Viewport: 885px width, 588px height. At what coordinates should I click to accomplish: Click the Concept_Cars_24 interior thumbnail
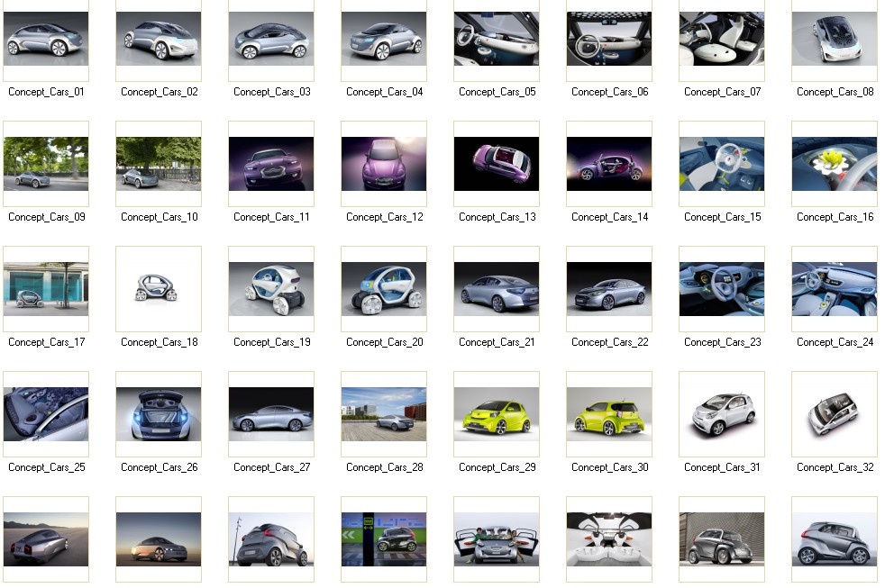click(x=835, y=289)
